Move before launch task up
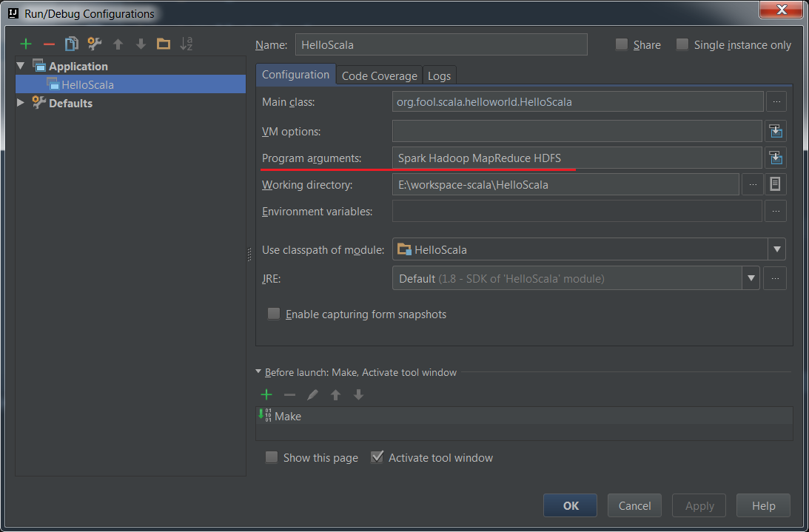 pos(335,395)
